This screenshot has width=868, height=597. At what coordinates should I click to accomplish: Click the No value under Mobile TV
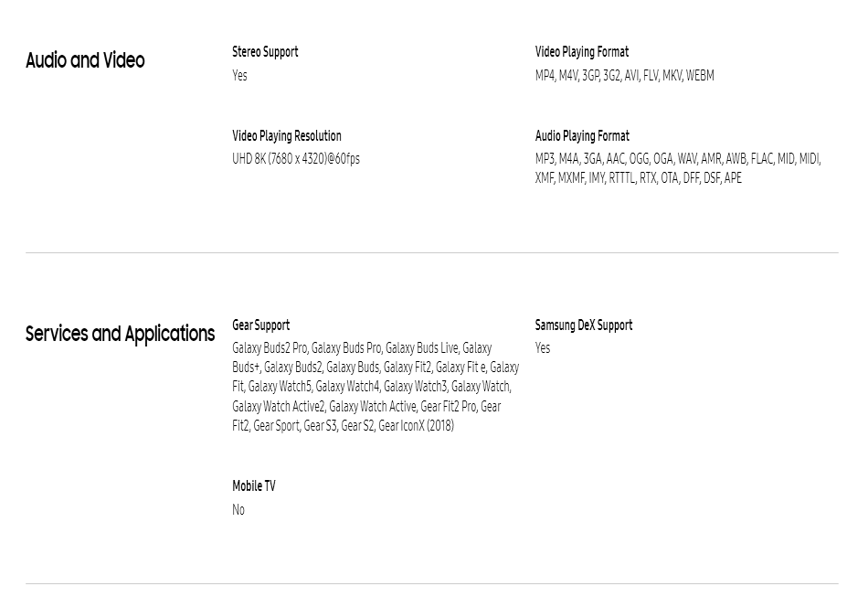[238, 509]
